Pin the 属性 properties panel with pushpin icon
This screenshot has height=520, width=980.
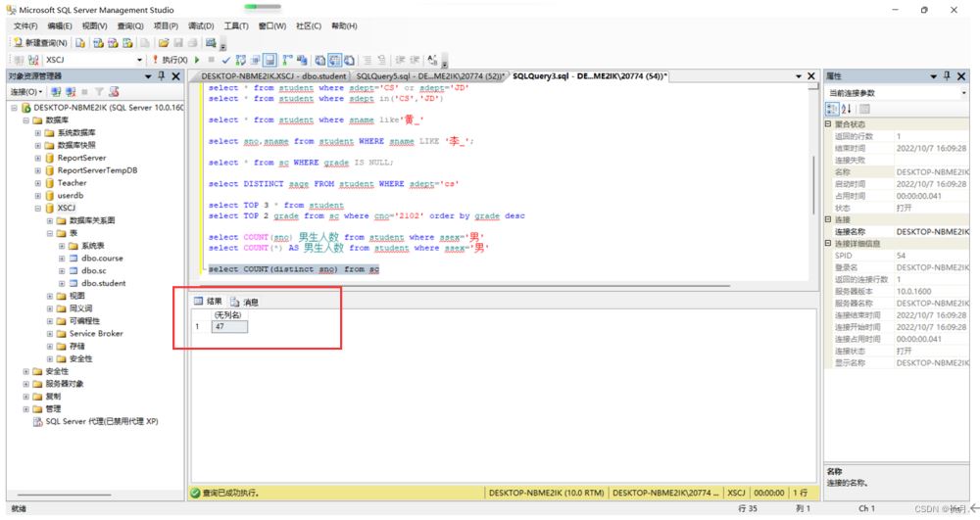(x=947, y=75)
